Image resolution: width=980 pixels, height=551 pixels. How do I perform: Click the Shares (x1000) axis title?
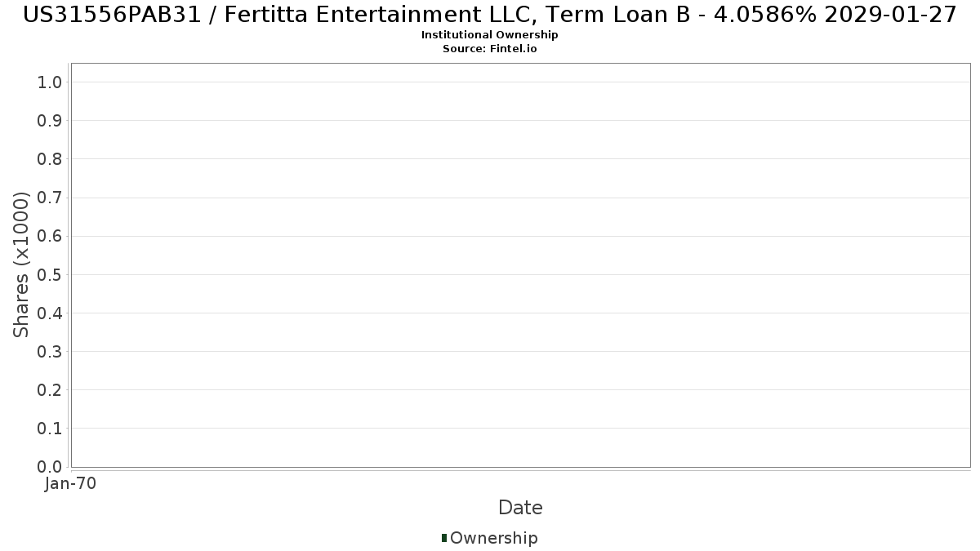pyautogui.click(x=21, y=264)
